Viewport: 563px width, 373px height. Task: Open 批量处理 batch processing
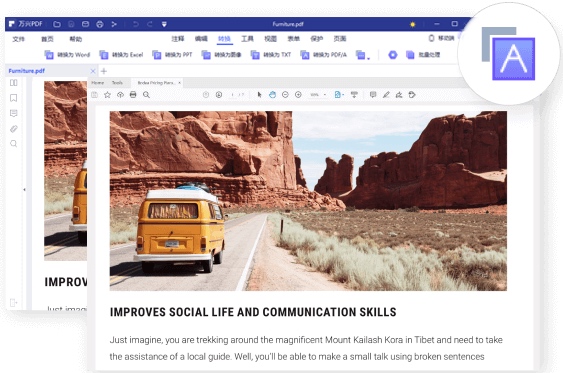[423, 55]
